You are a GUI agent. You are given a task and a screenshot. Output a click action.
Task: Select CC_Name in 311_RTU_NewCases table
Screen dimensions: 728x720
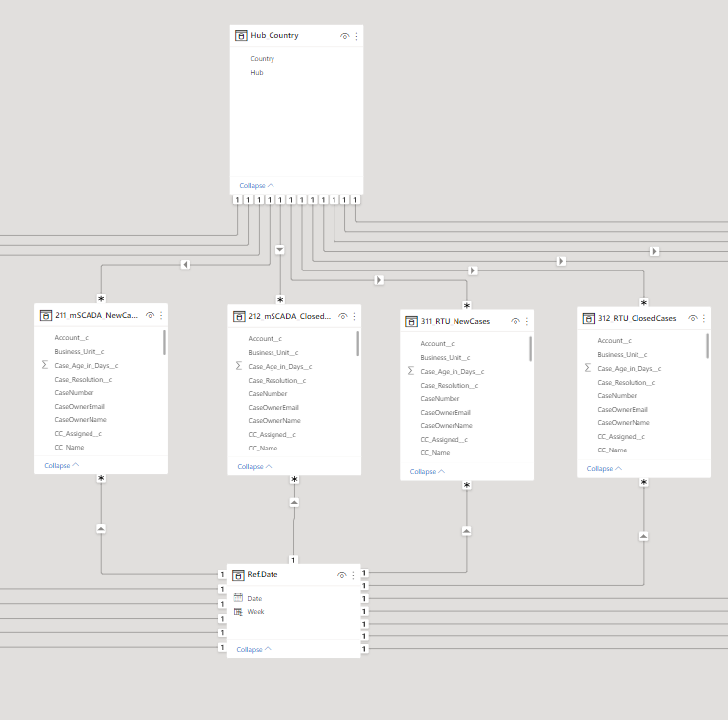435,453
